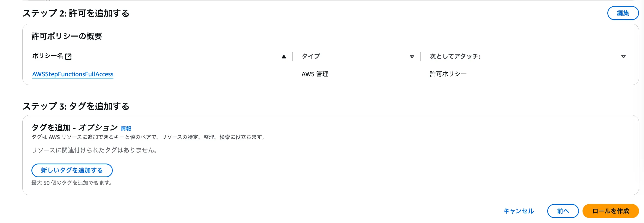
Task: Click キャンセル to cancel role creation
Action: click(519, 211)
